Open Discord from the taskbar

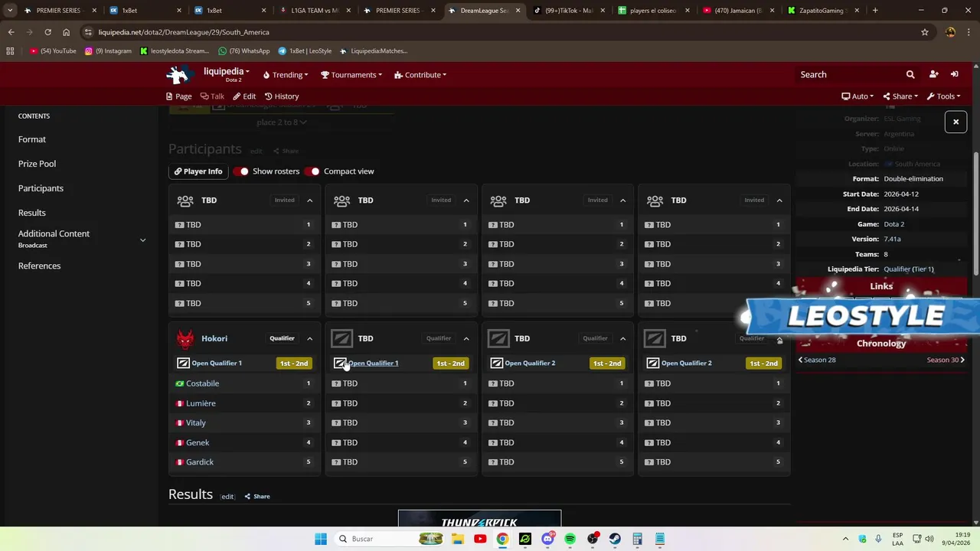tap(547, 539)
